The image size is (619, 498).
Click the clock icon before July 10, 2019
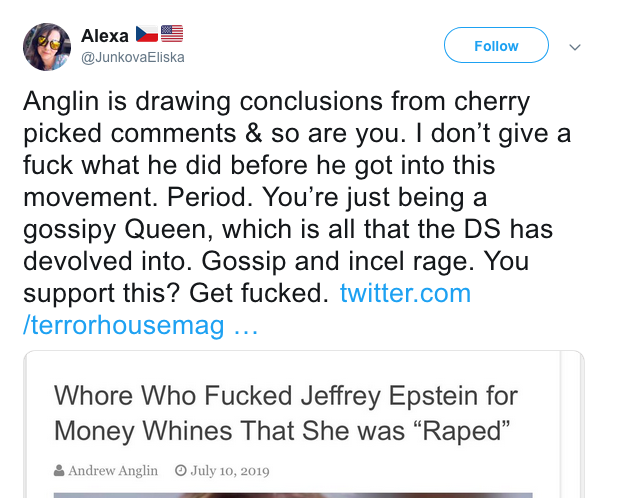pos(180,470)
